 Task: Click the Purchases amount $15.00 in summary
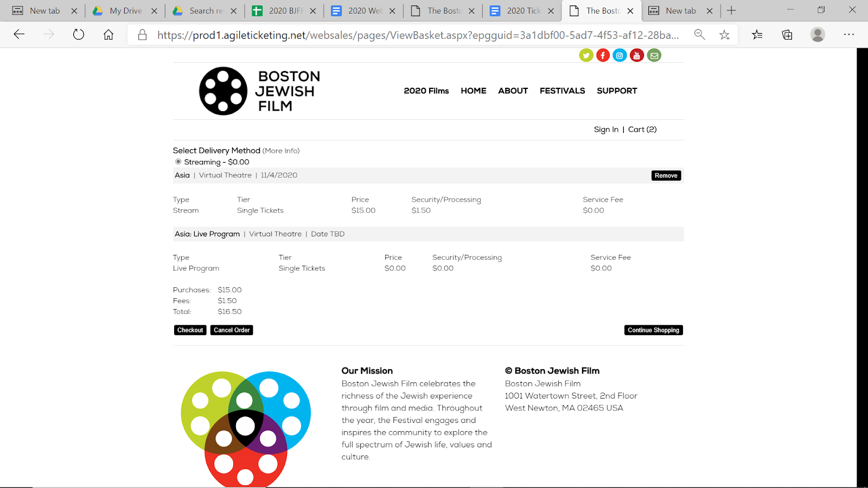(x=229, y=290)
